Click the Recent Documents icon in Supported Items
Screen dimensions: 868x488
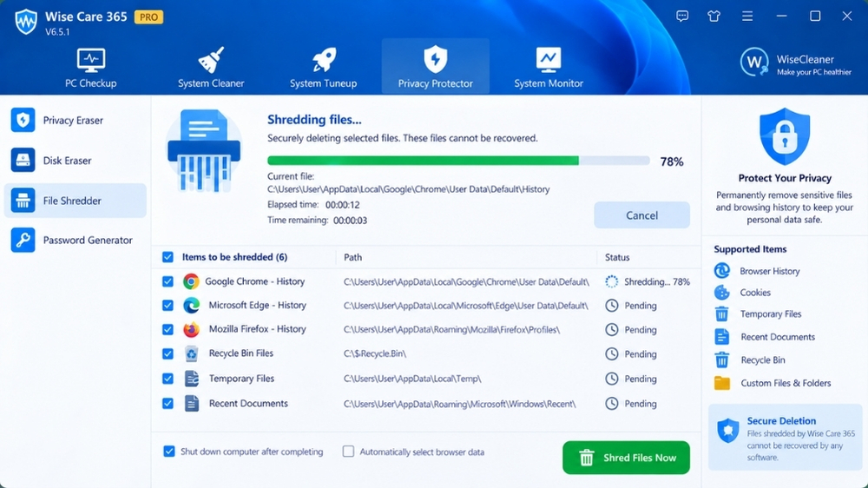tap(722, 337)
